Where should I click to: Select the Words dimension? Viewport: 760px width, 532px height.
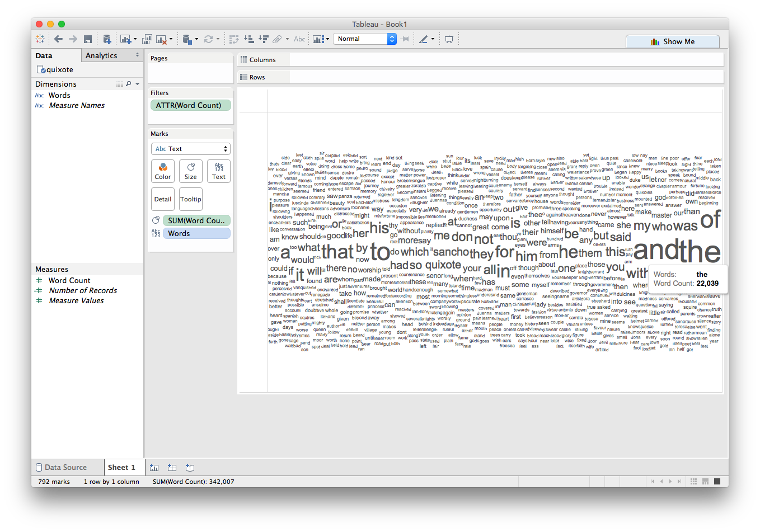(59, 95)
